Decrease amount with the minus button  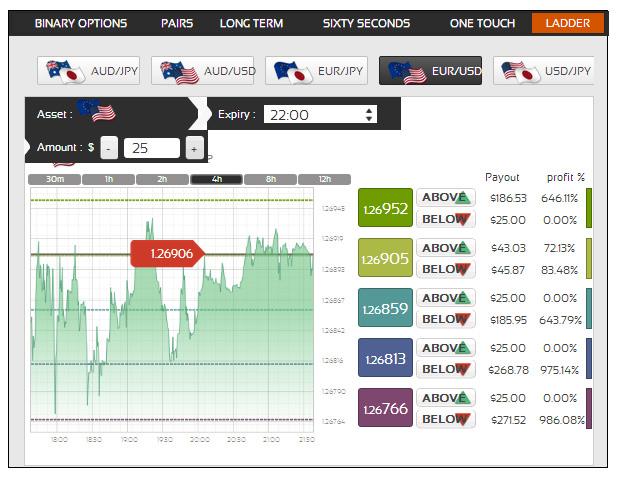[109, 148]
